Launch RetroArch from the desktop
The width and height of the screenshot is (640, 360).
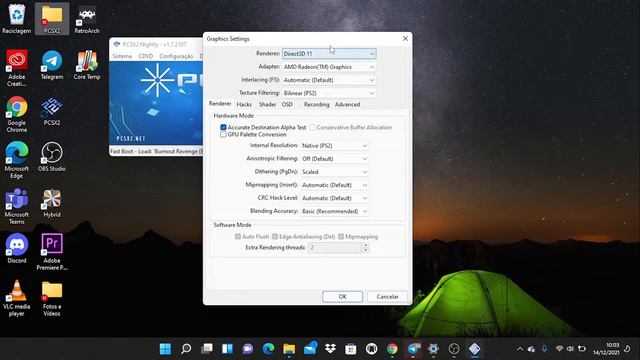pyautogui.click(x=87, y=19)
